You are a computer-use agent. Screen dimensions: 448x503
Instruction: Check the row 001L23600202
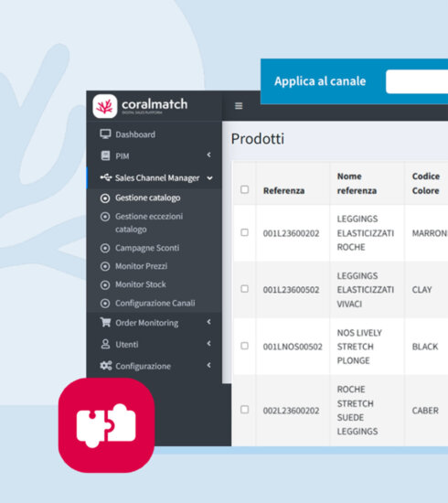(244, 232)
